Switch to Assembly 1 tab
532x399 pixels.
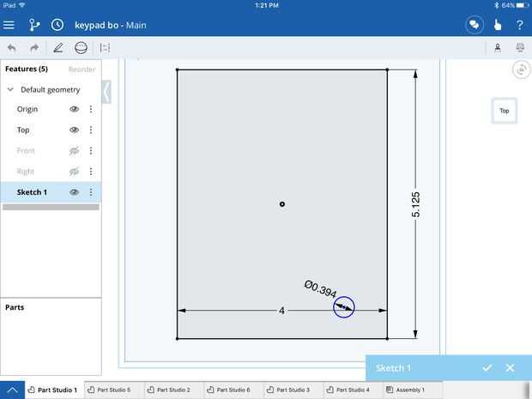coord(412,390)
